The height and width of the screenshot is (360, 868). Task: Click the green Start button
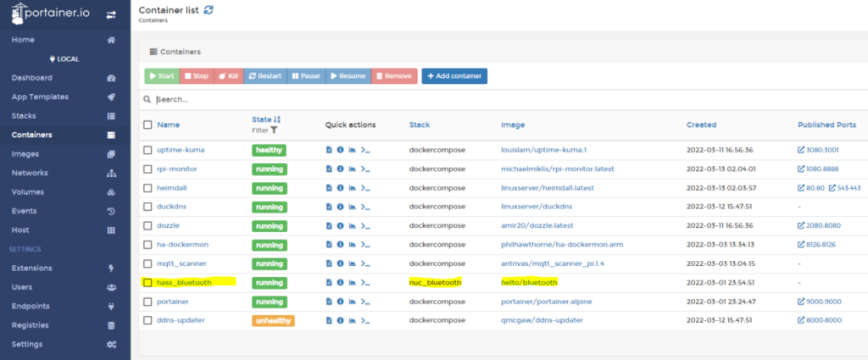click(x=162, y=76)
